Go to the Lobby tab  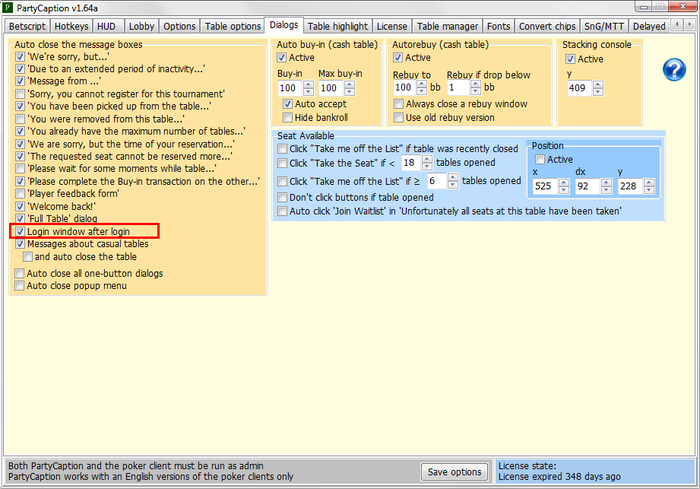(x=141, y=26)
